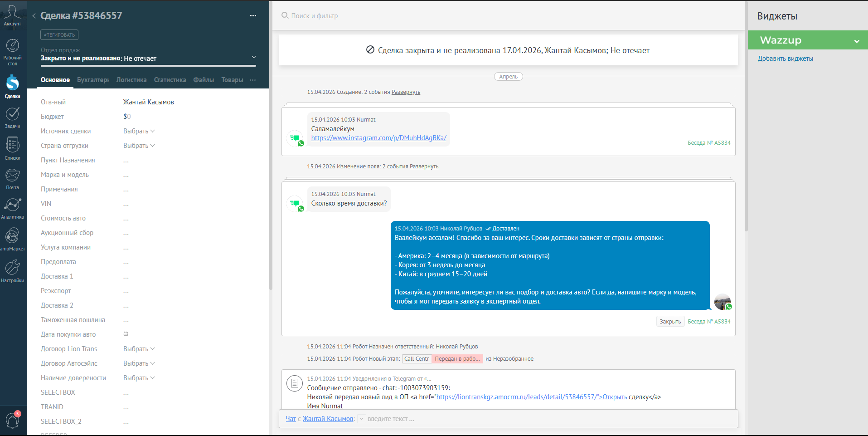Collapse the Wazzup widget chevron
This screenshot has height=436, width=868.
coord(857,41)
